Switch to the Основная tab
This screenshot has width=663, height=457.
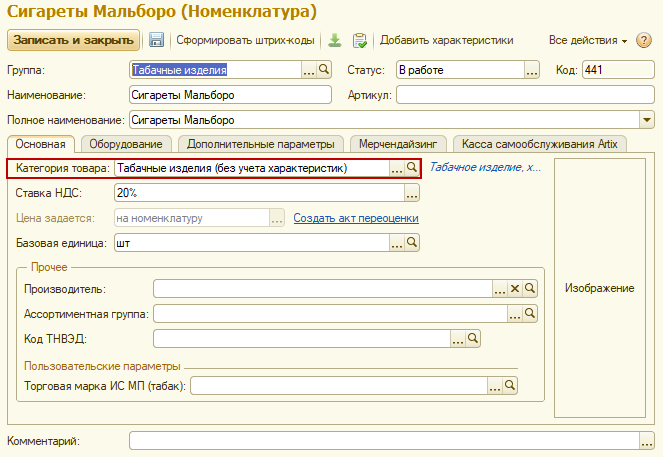[41, 144]
